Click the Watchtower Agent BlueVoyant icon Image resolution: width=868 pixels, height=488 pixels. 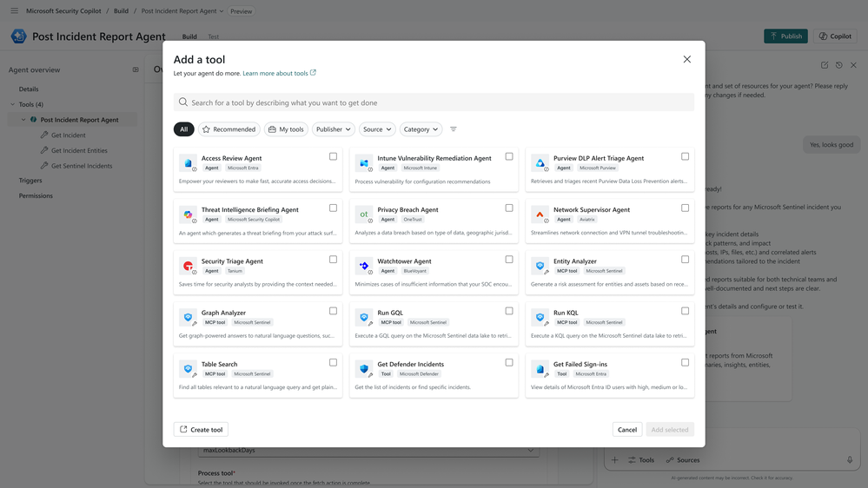click(364, 266)
